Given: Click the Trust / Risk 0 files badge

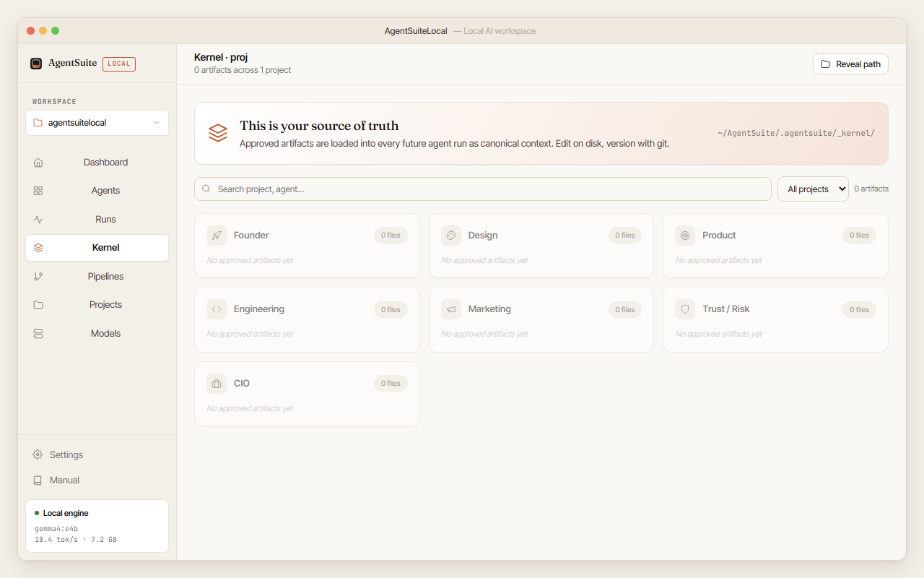Looking at the screenshot, I should [859, 310].
